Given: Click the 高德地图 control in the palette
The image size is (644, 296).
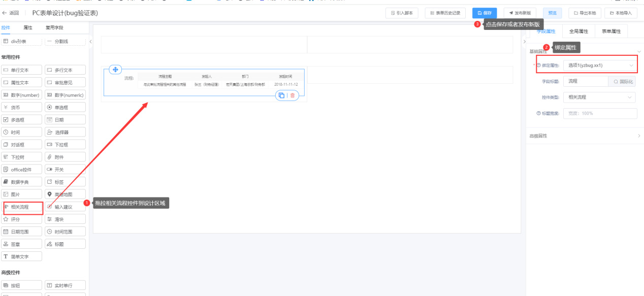Looking at the screenshot, I should point(65,194).
